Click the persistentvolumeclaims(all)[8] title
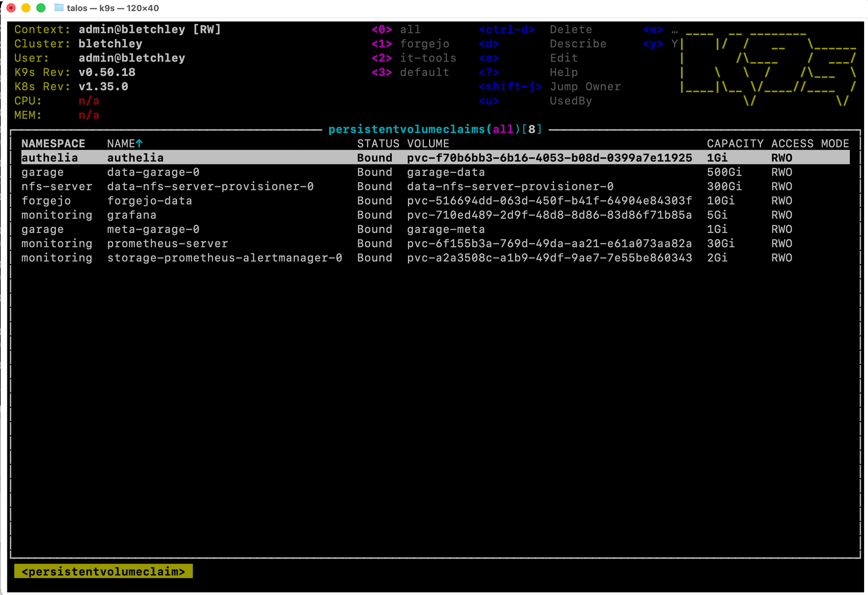The image size is (868, 595). (x=435, y=129)
